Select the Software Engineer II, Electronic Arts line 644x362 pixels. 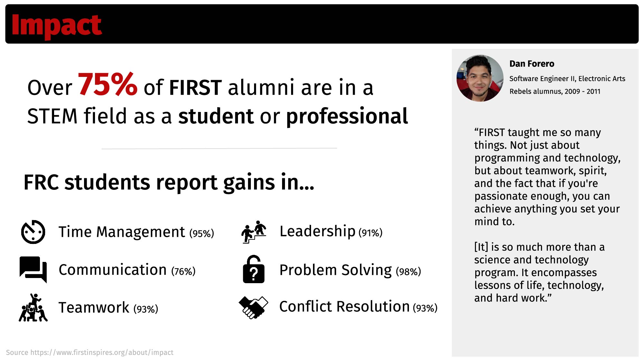click(567, 79)
